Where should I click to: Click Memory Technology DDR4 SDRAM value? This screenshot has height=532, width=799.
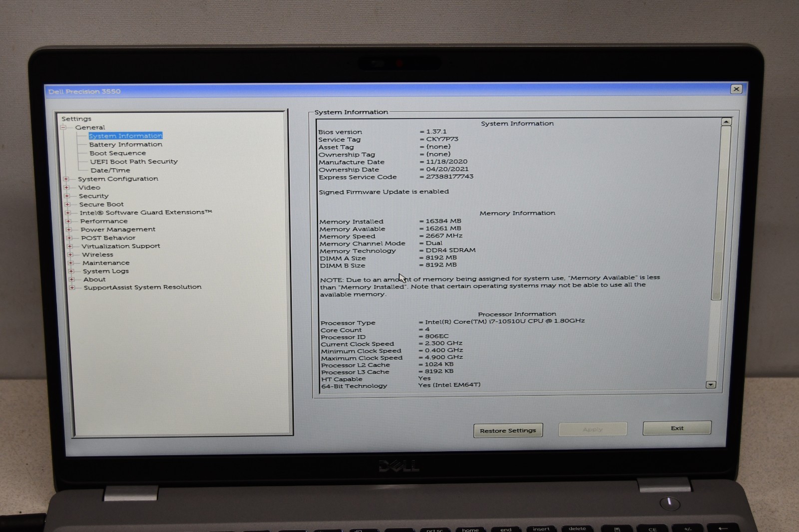(x=450, y=250)
